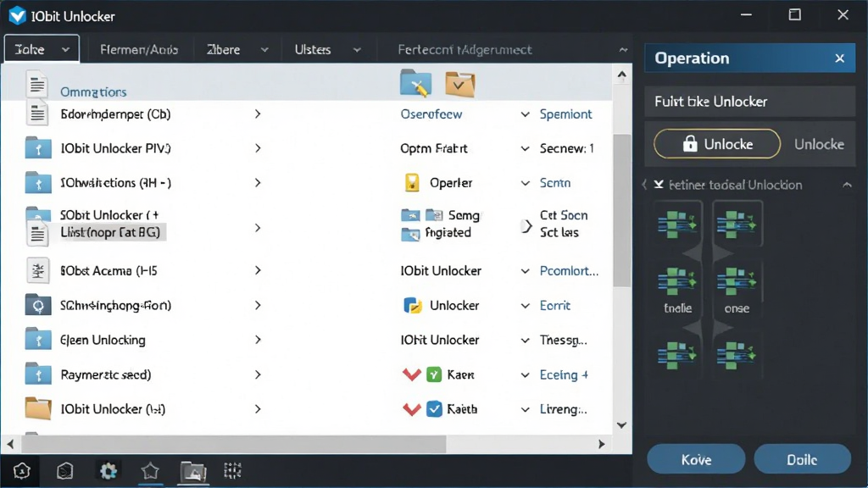Expand the Eleen Unlocking row chevron
This screenshot has width=868, height=488.
click(x=258, y=340)
